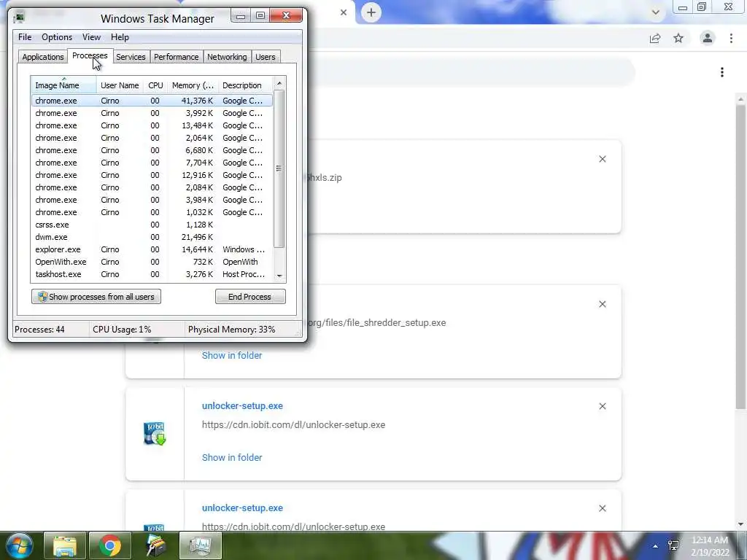Switch to Applications tab
This screenshot has height=560, width=747.
43,57
